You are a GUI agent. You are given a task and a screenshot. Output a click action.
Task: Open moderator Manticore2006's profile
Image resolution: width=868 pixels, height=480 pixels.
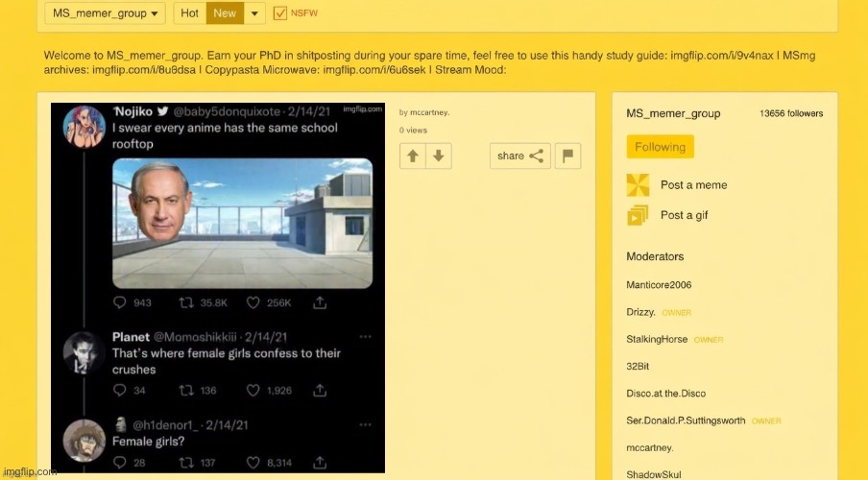(x=659, y=285)
